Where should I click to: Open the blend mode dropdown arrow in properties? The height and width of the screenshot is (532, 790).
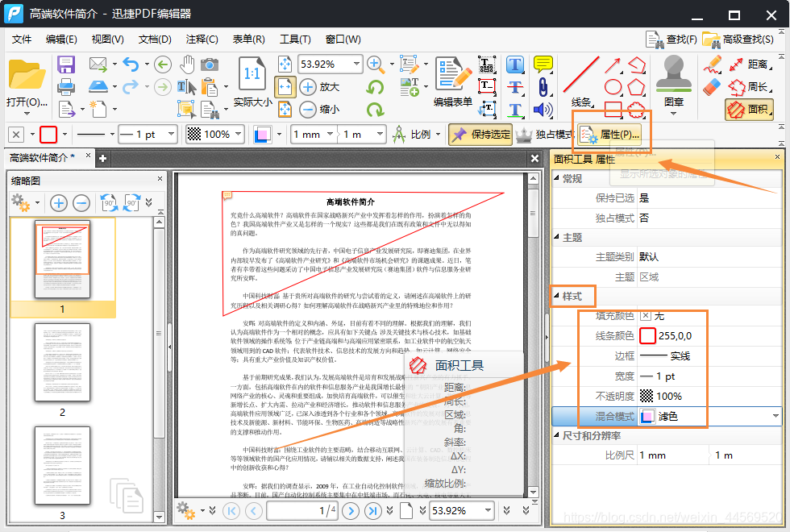tap(775, 417)
